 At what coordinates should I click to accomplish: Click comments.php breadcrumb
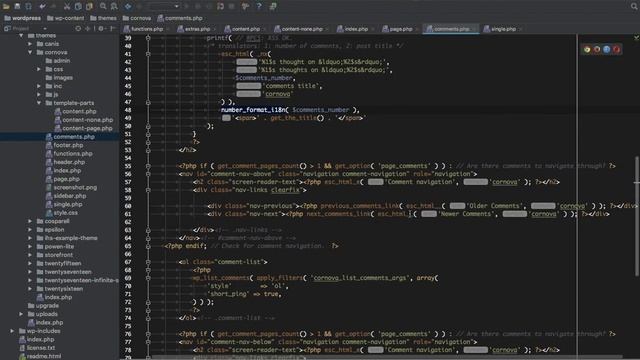pyautogui.click(x=180, y=18)
